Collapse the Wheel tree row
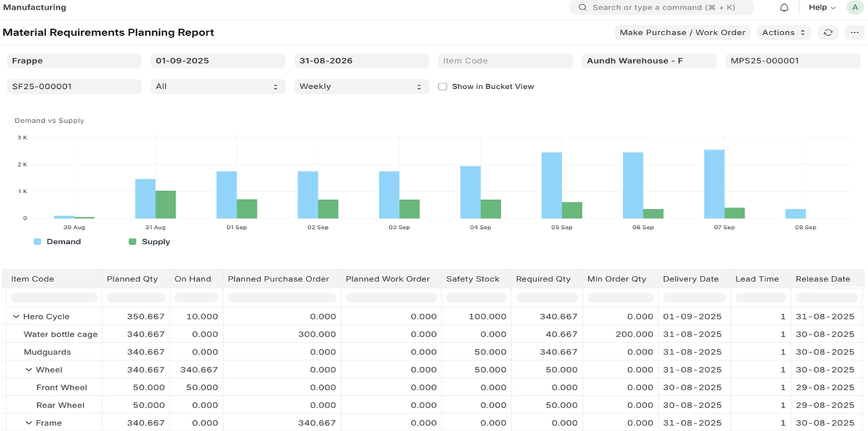The image size is (868, 431). 29,370
